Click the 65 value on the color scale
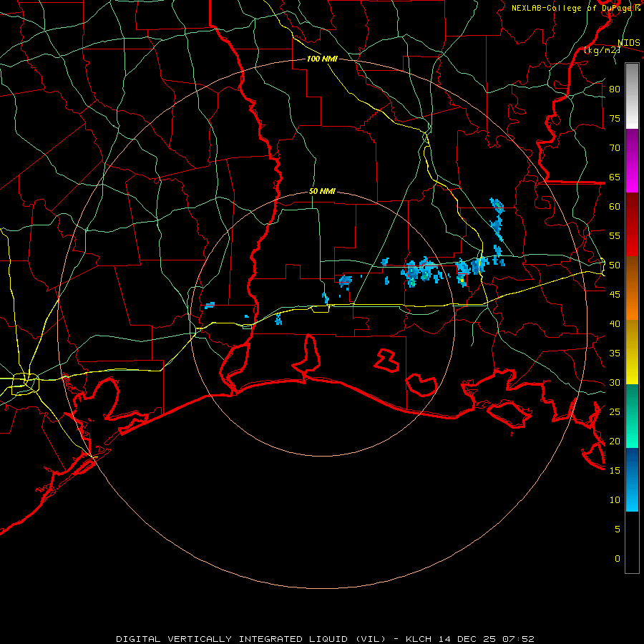The image size is (644, 644). click(x=615, y=177)
